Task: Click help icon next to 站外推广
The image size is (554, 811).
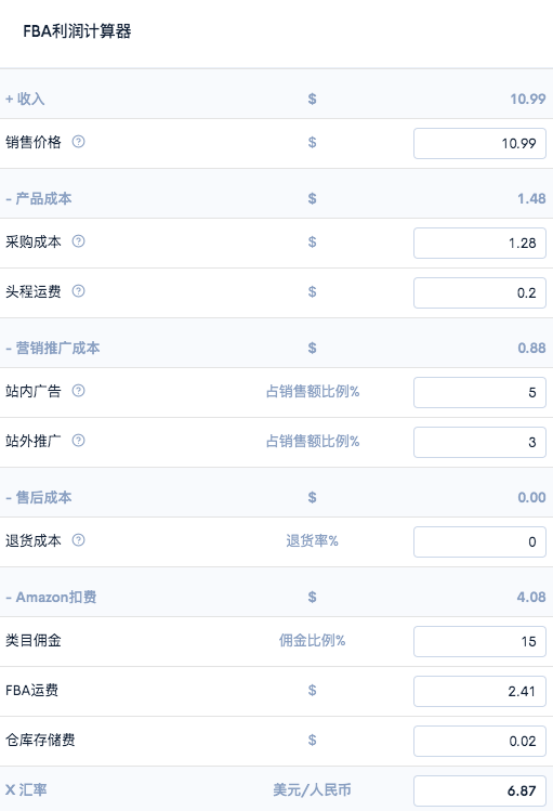Action: 78,441
